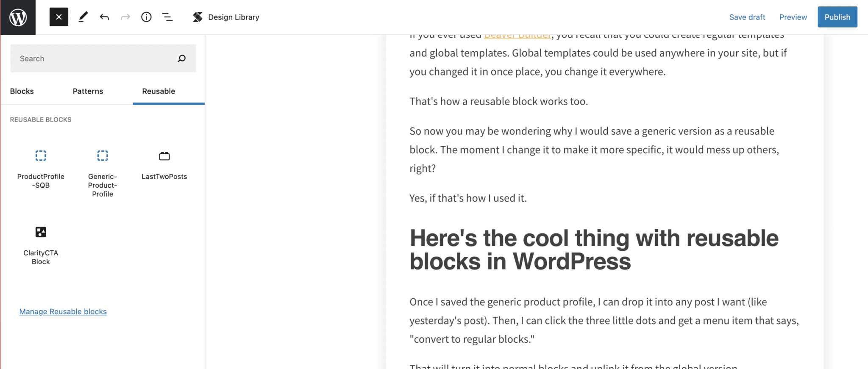Insert the Generic-Product-Profile reusable block

point(102,169)
